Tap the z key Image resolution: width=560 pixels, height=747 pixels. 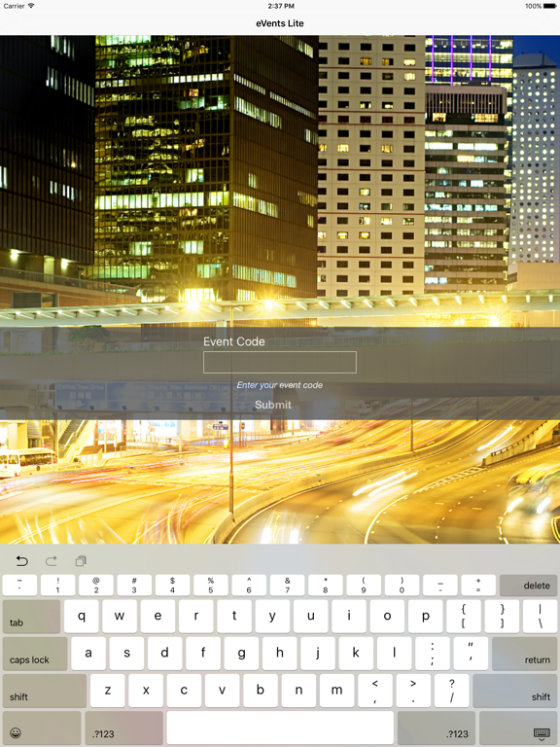(108, 691)
